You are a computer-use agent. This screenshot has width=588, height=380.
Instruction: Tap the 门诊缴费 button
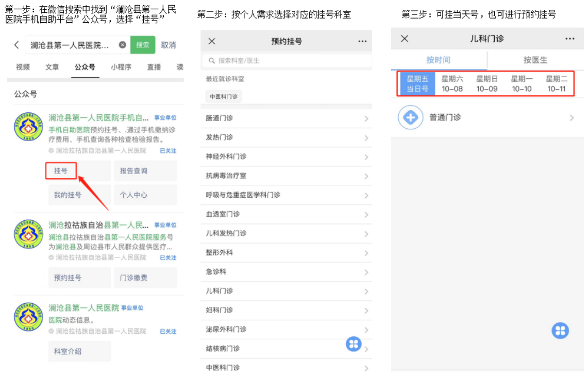pyautogui.click(x=145, y=278)
